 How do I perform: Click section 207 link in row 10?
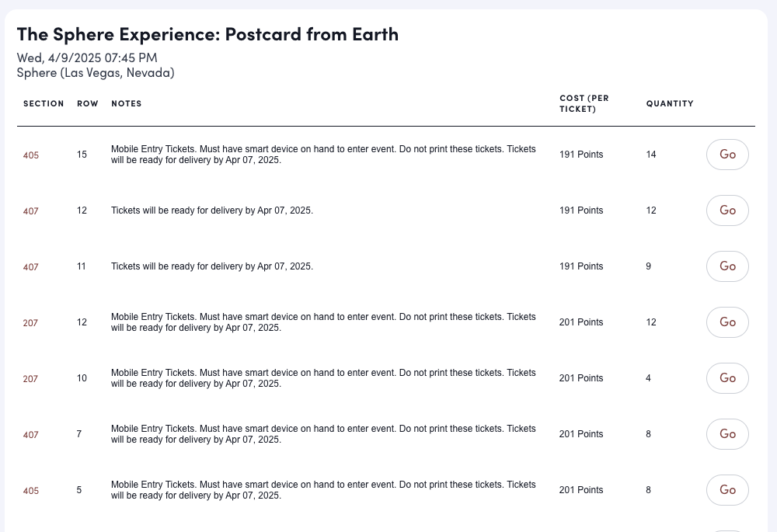(x=30, y=379)
